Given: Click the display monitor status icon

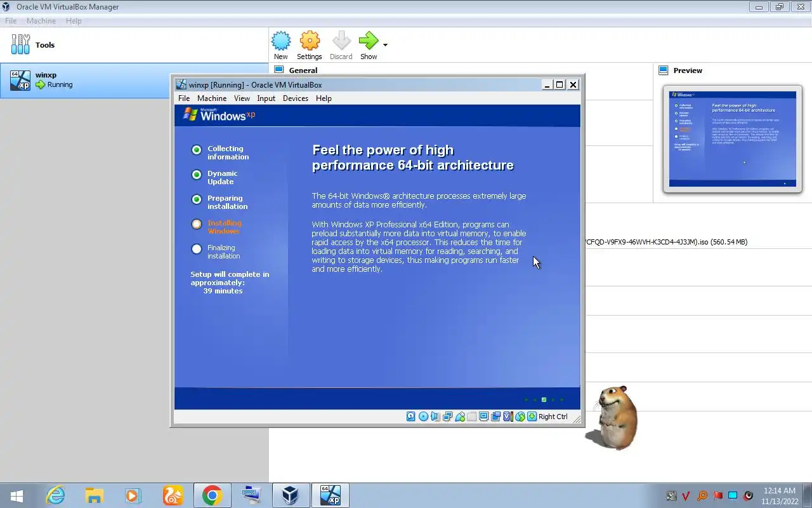Looking at the screenshot, I should [x=483, y=417].
